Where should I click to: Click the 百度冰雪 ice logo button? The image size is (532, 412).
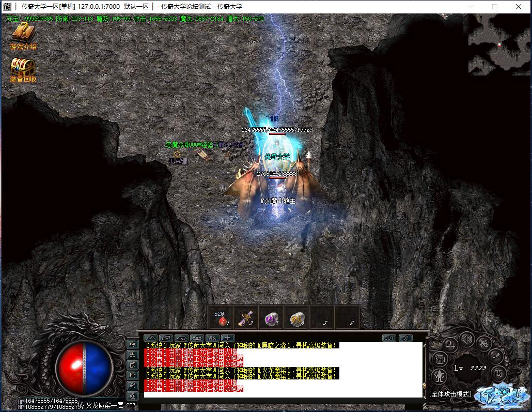(x=502, y=396)
